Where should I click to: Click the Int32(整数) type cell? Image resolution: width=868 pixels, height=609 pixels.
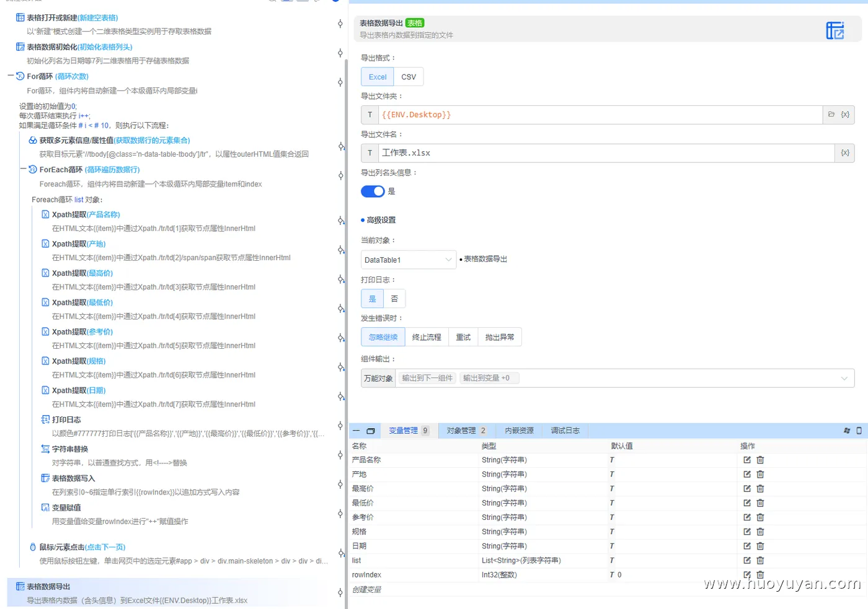pyautogui.click(x=499, y=575)
